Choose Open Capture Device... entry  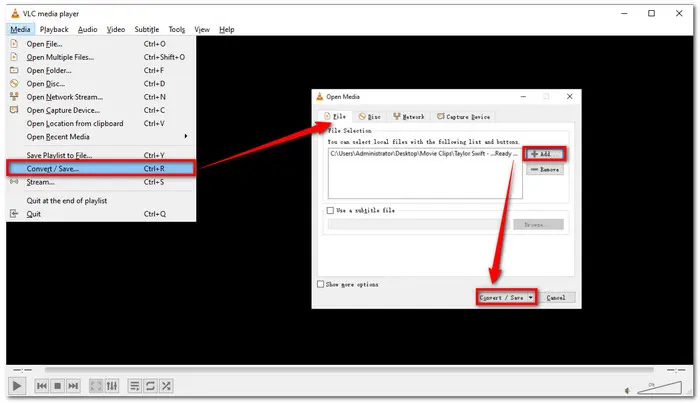click(101, 110)
